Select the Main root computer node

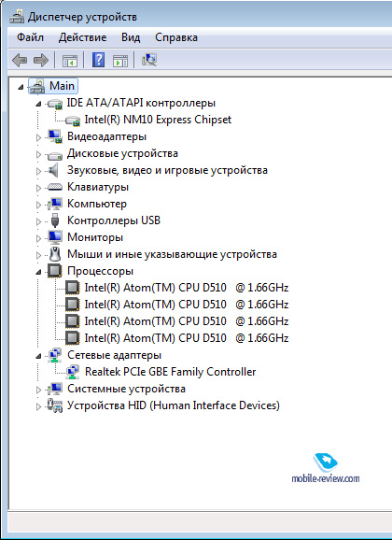pyautogui.click(x=62, y=86)
